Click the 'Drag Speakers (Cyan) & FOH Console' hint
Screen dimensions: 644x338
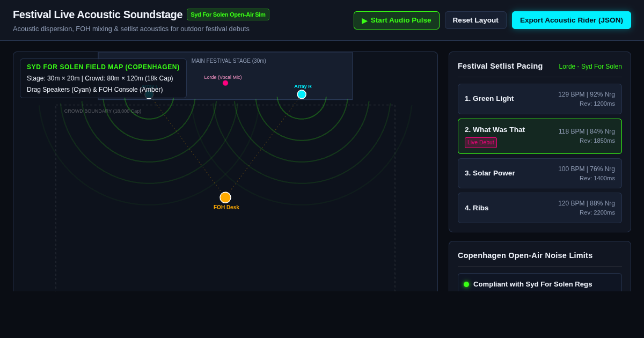95,90
